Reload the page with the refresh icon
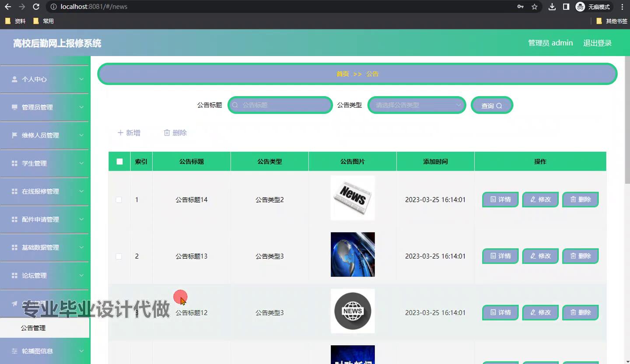 point(36,7)
